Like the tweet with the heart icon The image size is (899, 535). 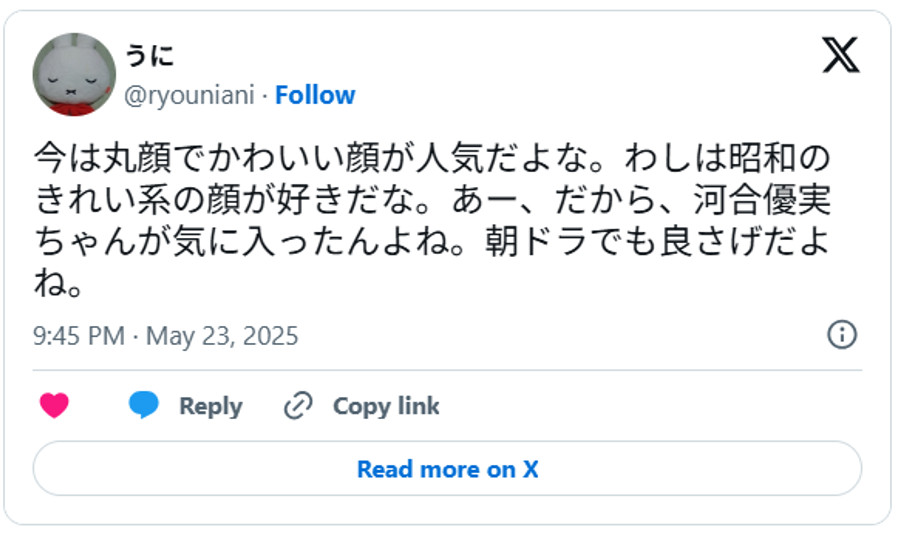tap(54, 406)
